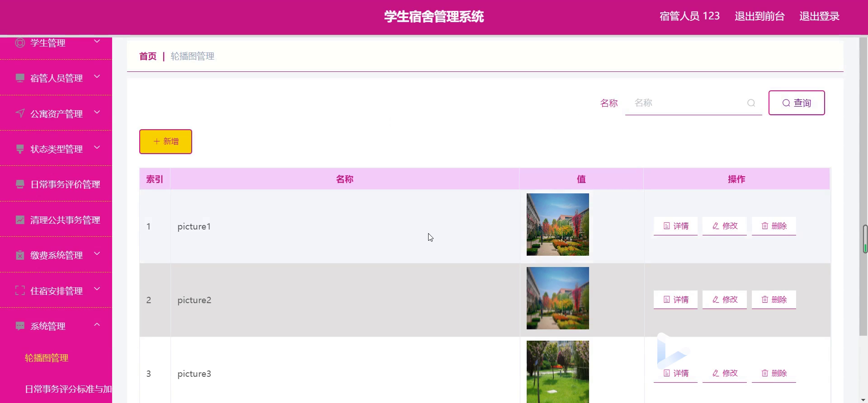
Task: Click the 缴费系统管理 clipboard icon
Action: coord(20,255)
